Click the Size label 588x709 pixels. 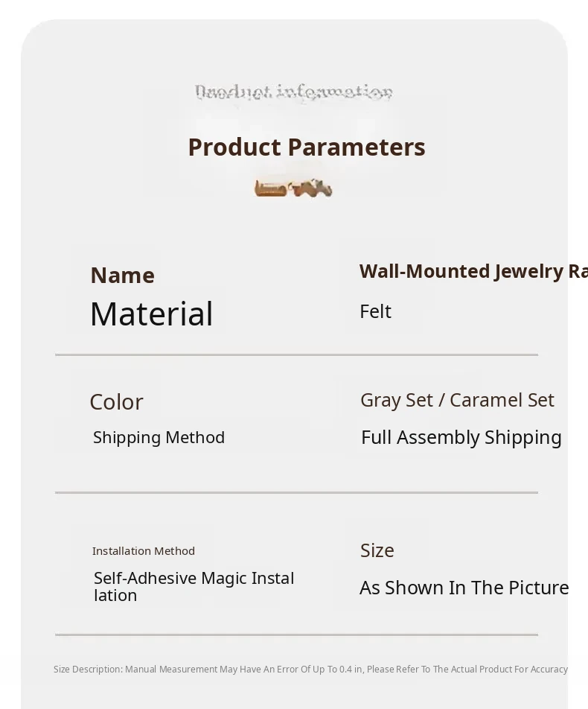(x=377, y=550)
